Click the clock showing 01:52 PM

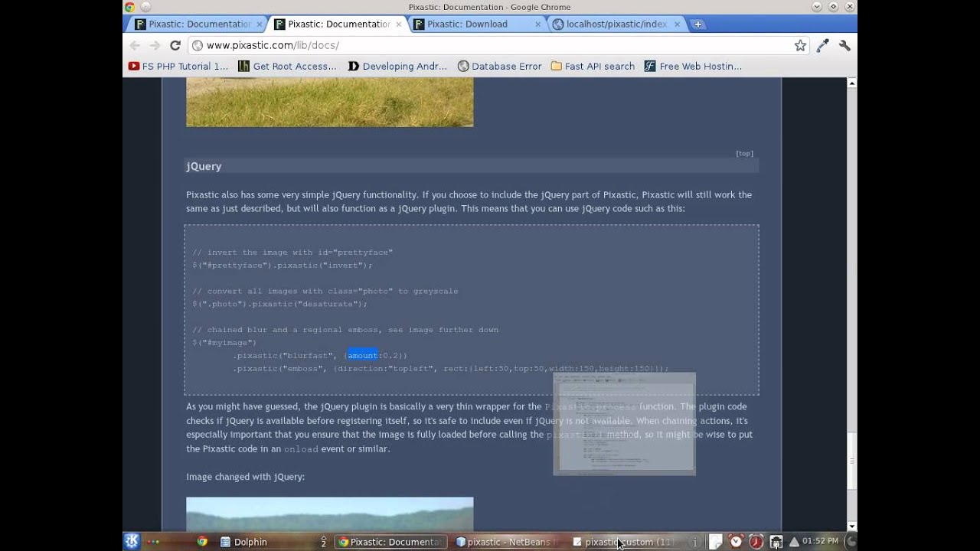coord(820,541)
